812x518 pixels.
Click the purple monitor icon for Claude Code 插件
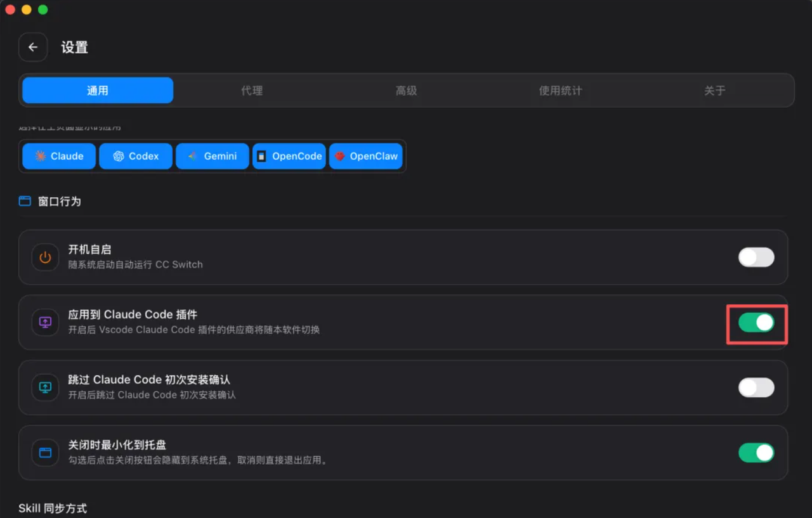[x=45, y=322]
